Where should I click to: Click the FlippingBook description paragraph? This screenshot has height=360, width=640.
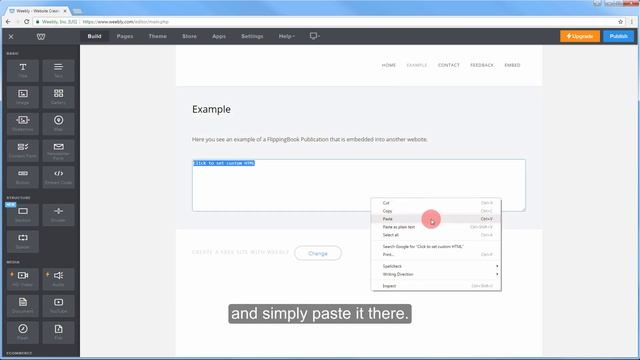point(310,140)
